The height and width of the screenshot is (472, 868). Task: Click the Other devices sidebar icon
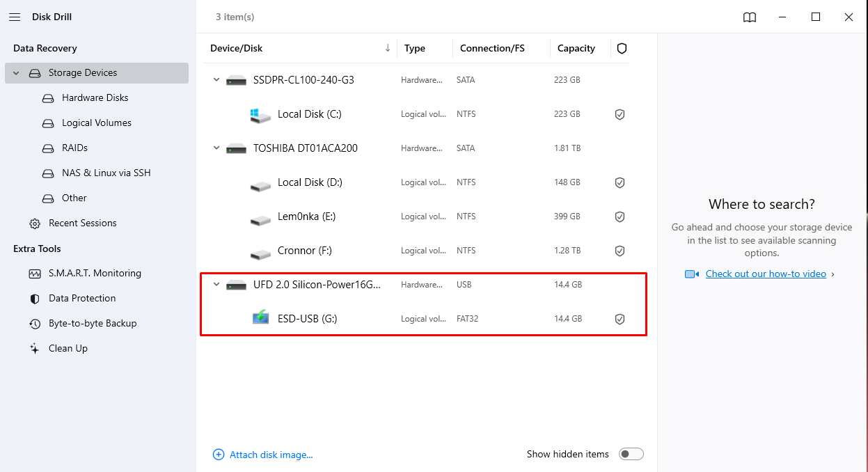click(x=48, y=198)
